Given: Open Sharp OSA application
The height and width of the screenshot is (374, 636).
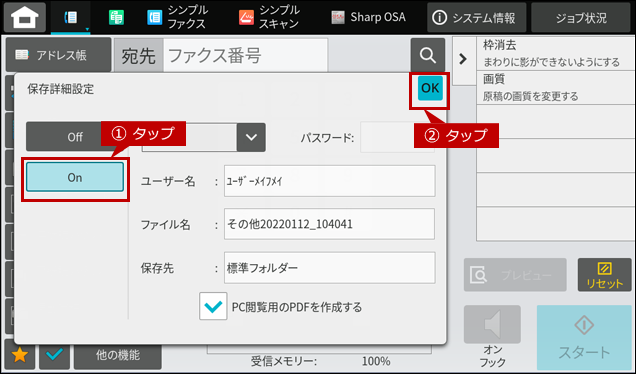Looking at the screenshot, I should pyautogui.click(x=368, y=17).
